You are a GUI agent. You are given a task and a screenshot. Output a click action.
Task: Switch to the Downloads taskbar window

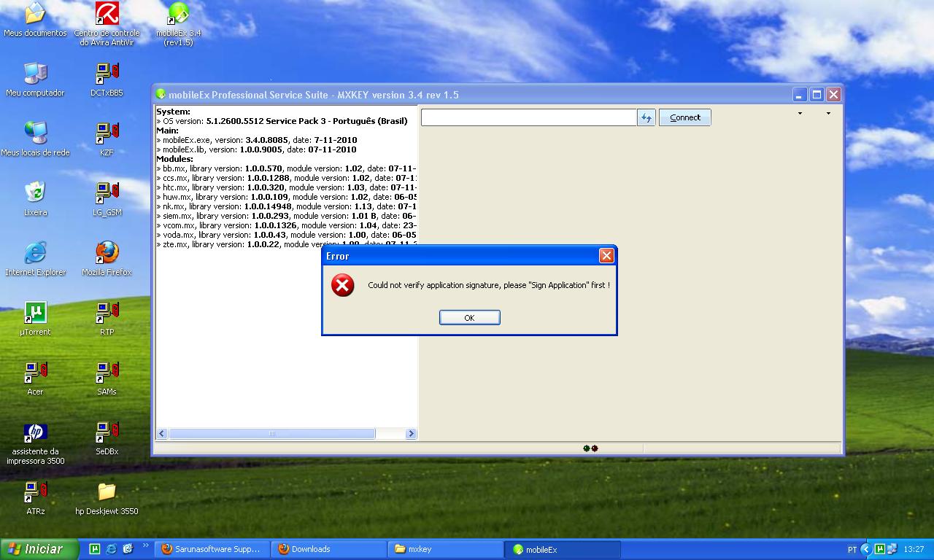pos(329,549)
